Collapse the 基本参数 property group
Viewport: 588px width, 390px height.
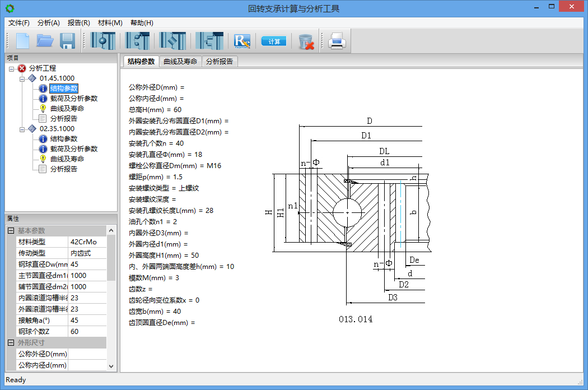11,230
